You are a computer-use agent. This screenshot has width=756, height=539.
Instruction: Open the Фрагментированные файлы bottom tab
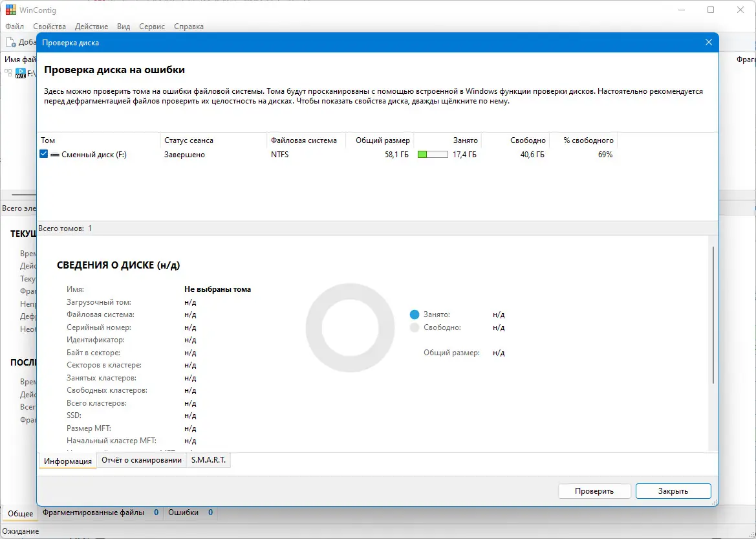pos(93,512)
